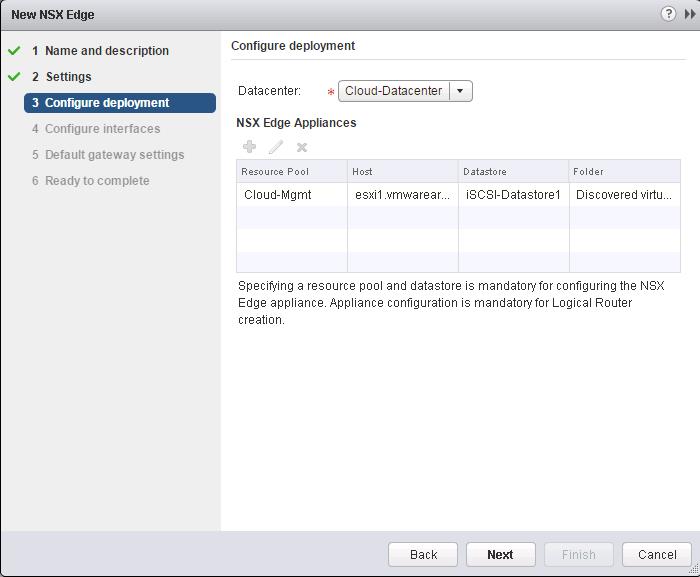Select the Cloud-Mgmt resource pool cell
Screen dimensions: 700x577
(x=292, y=195)
